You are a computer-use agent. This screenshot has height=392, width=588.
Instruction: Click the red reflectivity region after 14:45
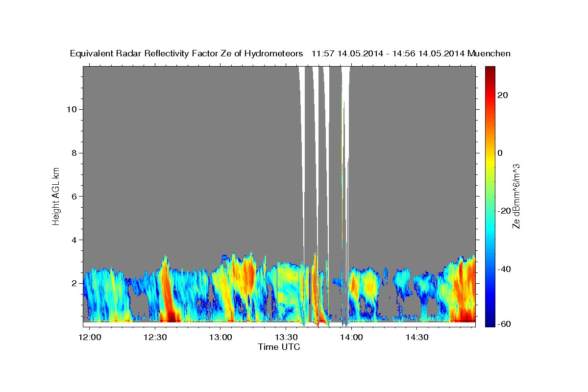point(463,292)
